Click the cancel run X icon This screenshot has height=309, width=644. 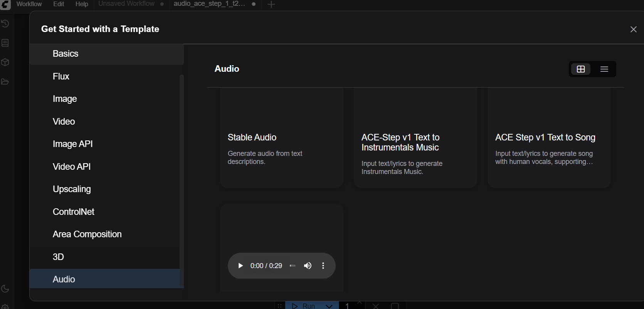point(376,306)
